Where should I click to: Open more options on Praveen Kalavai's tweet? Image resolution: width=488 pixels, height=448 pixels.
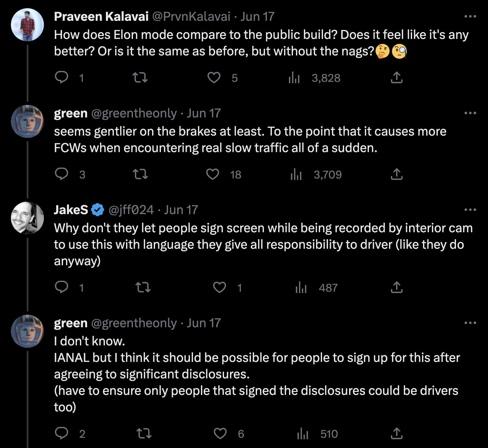click(x=470, y=16)
